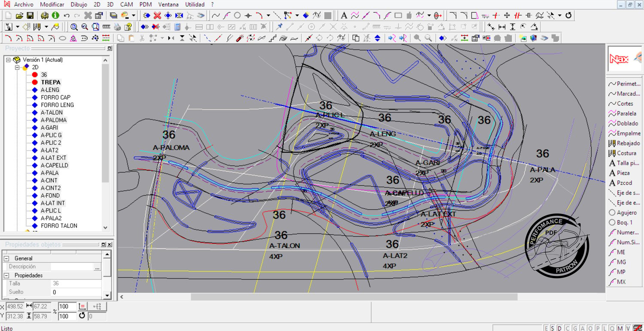The height and width of the screenshot is (331, 644).
Task: Select the A-PALOMA piece in project tree
Action: tap(54, 120)
